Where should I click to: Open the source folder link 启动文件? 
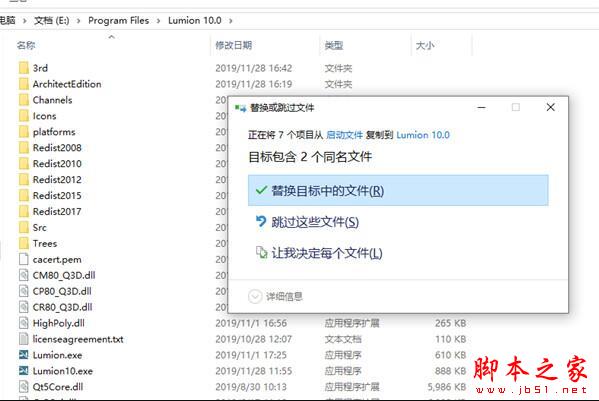click(344, 135)
